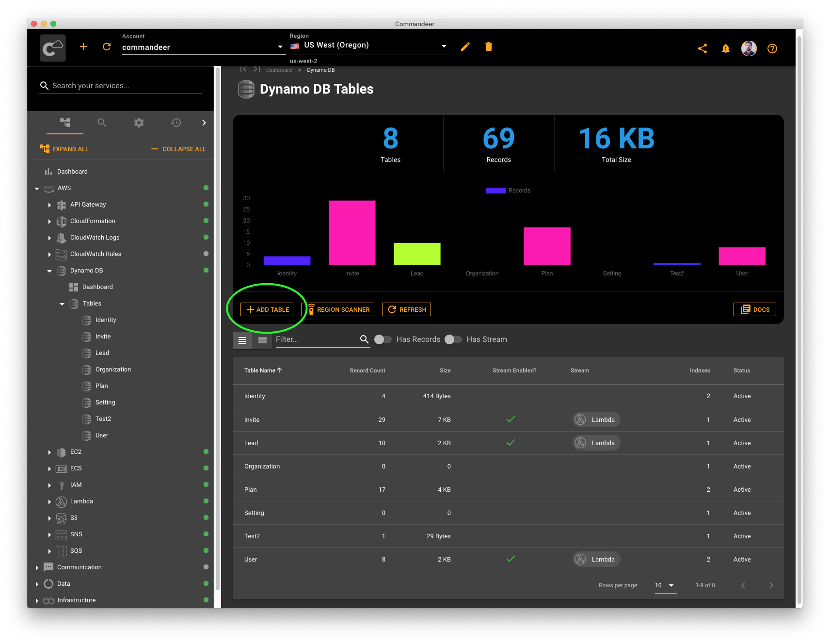
Task: Click the Search your services field
Action: click(x=120, y=86)
